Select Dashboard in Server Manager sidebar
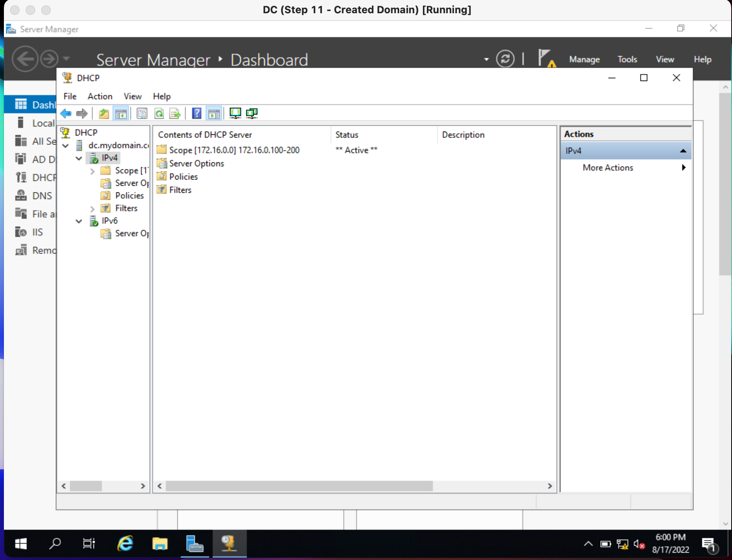This screenshot has width=732, height=560. click(x=30, y=105)
